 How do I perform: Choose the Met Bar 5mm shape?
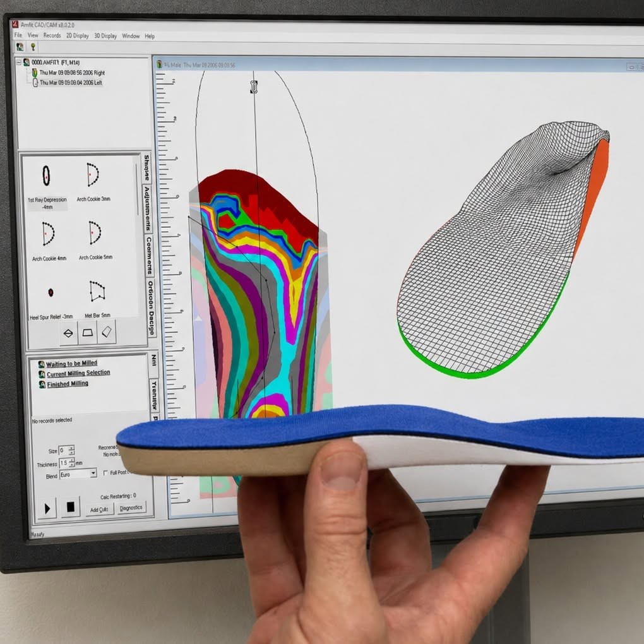pyautogui.click(x=97, y=298)
